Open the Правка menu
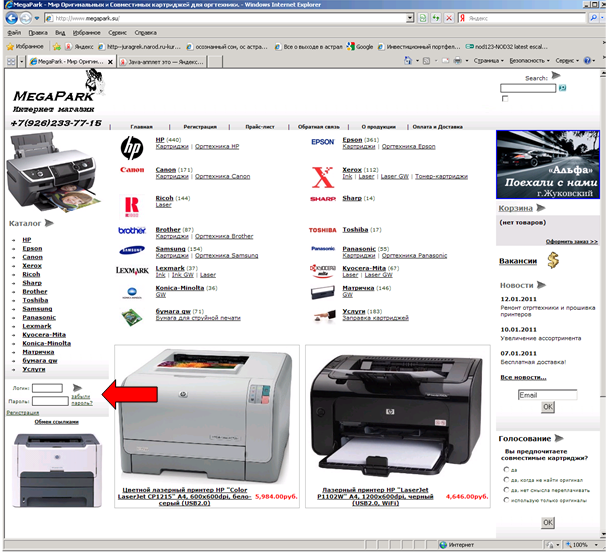Image resolution: width=609 pixels, height=553 pixels. 38,33
